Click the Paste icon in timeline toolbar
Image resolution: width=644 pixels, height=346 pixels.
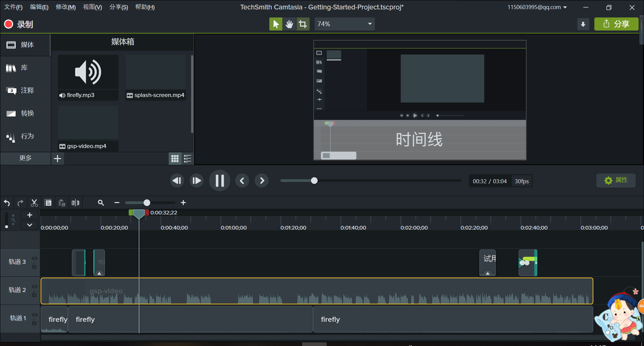(62, 203)
